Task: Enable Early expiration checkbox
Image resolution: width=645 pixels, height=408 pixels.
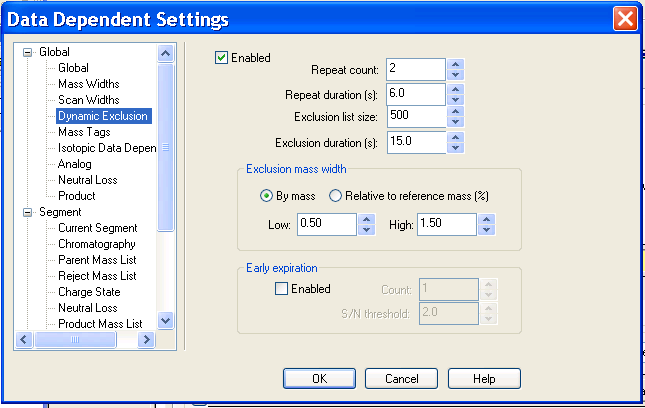Action: click(x=282, y=289)
